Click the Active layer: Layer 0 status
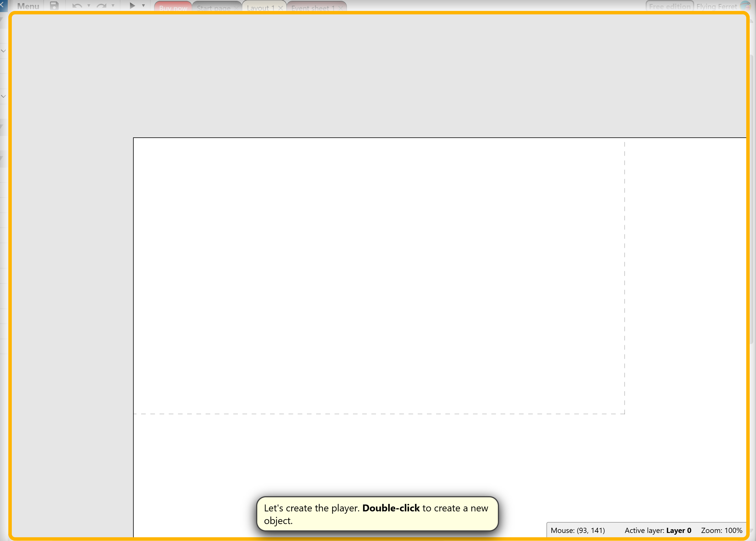The width and height of the screenshot is (756, 541). click(x=658, y=530)
